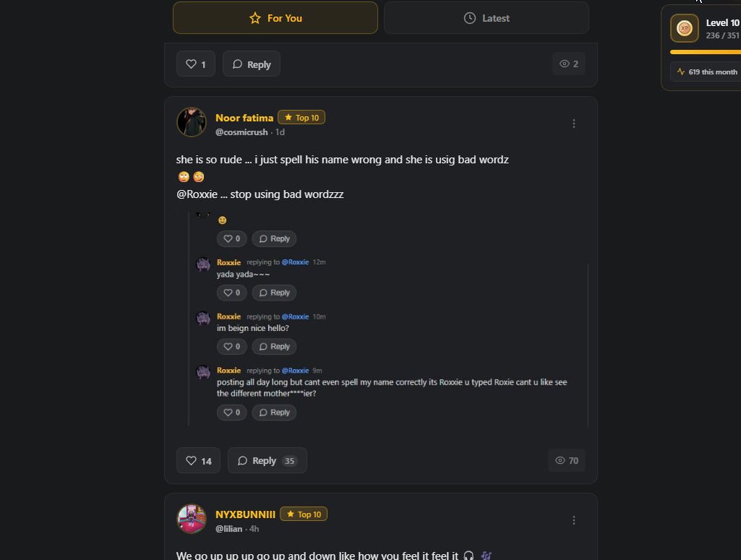This screenshot has height=560, width=741.
Task: Click the XP level badge icon
Action: tap(684, 28)
